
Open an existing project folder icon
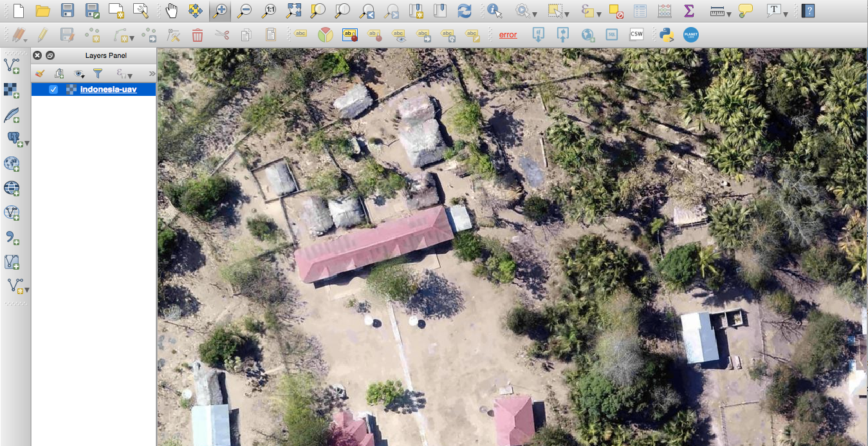coord(43,11)
